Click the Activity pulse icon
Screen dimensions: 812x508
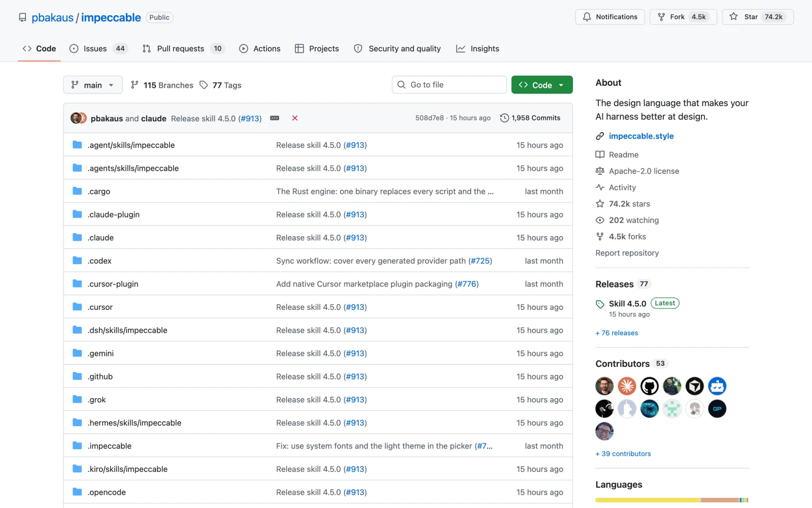(600, 187)
